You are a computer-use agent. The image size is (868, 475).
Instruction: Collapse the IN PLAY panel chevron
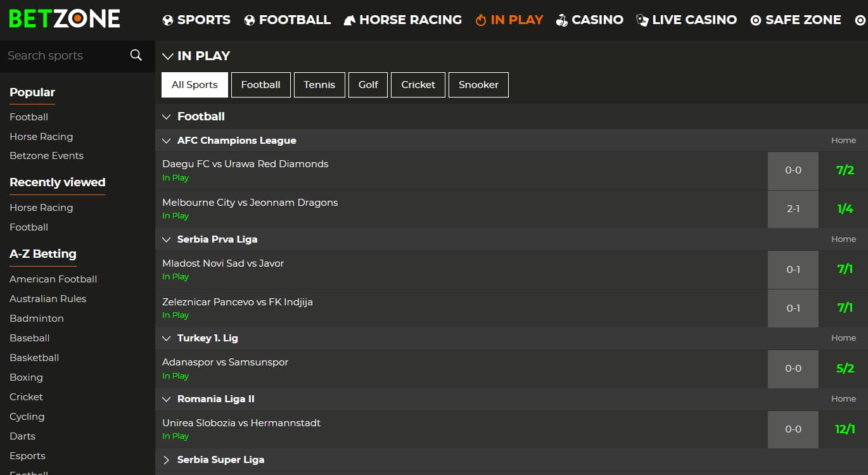tap(167, 56)
